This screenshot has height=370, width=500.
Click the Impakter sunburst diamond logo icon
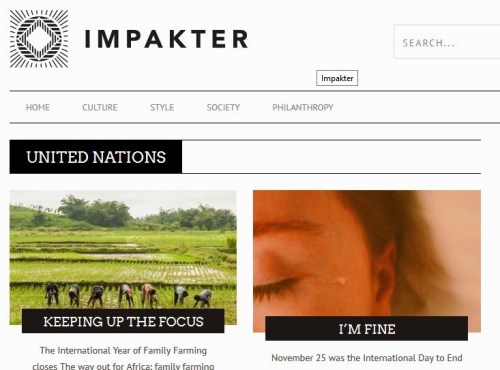(x=39, y=39)
